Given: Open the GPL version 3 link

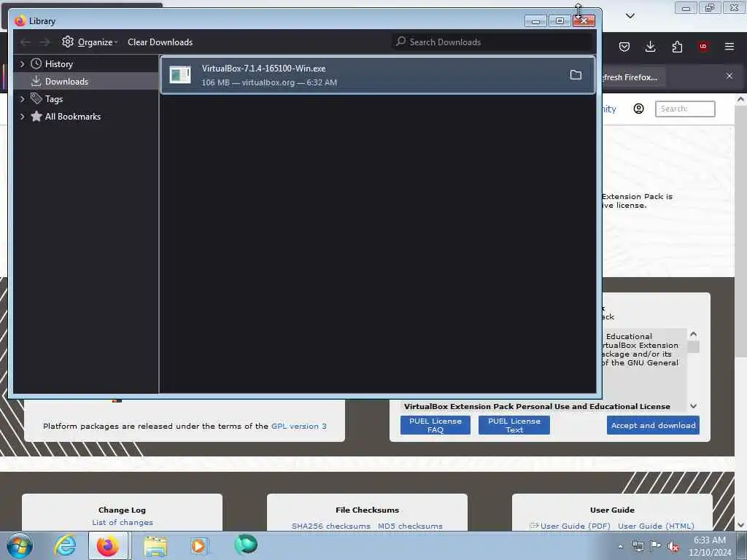Looking at the screenshot, I should point(298,426).
